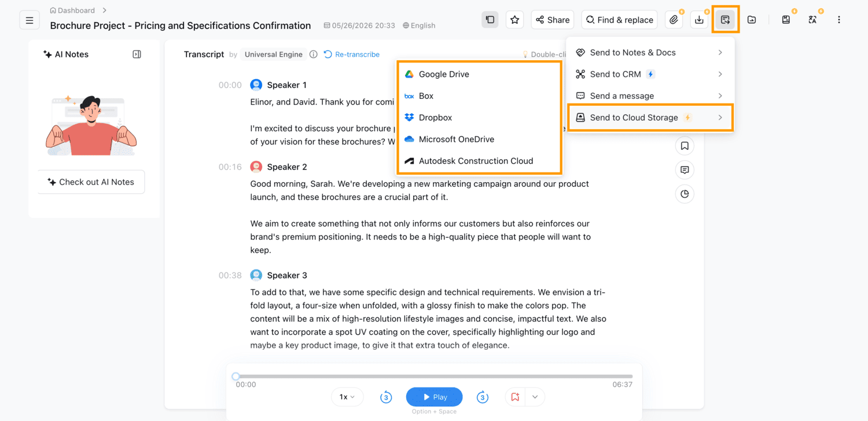Click the bookmark icon on right rail

[685, 146]
